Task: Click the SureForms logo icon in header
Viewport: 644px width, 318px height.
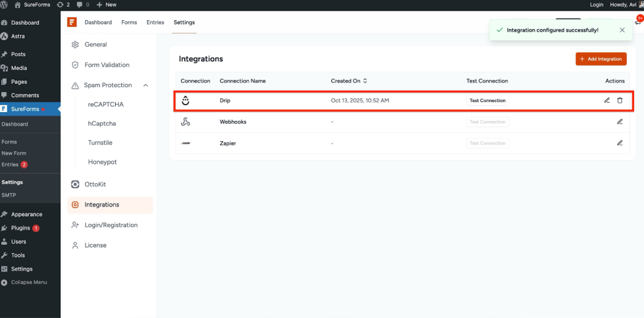Action: pos(72,22)
